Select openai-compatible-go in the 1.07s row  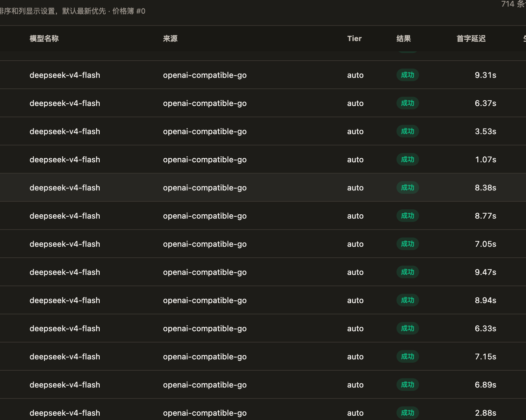(x=205, y=160)
